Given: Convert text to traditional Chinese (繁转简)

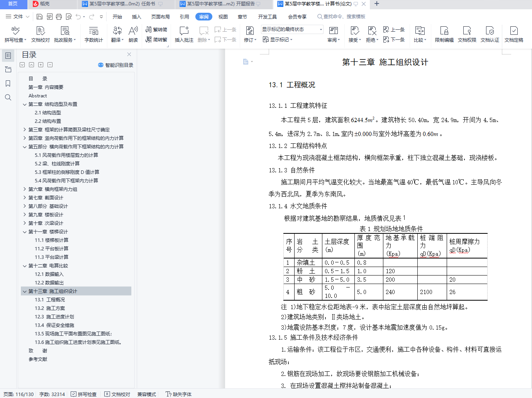Looking at the screenshot, I should tap(156, 29).
